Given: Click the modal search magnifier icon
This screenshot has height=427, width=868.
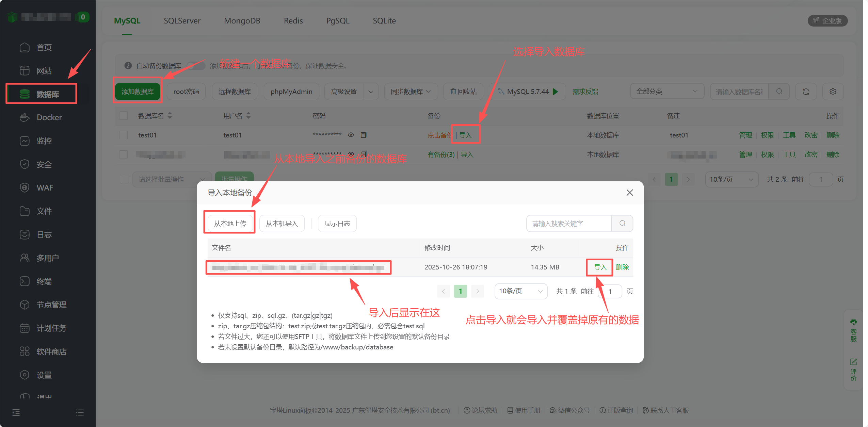Looking at the screenshot, I should [622, 223].
